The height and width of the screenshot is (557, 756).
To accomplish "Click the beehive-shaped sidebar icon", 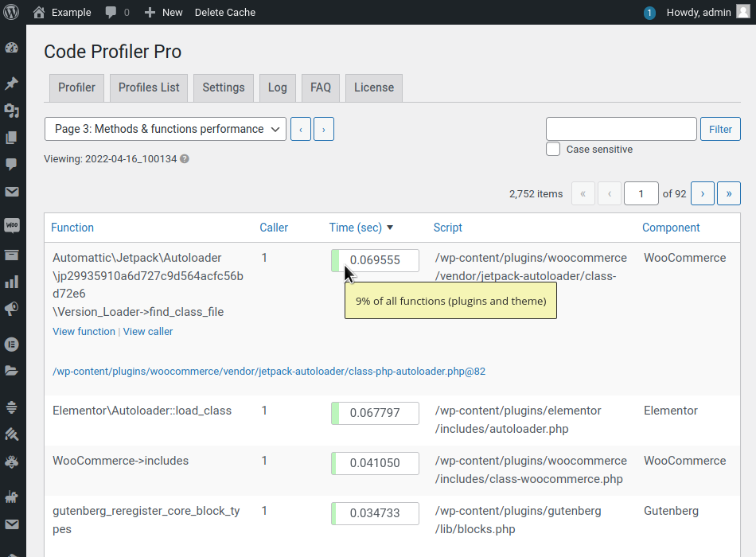I will point(12,407).
